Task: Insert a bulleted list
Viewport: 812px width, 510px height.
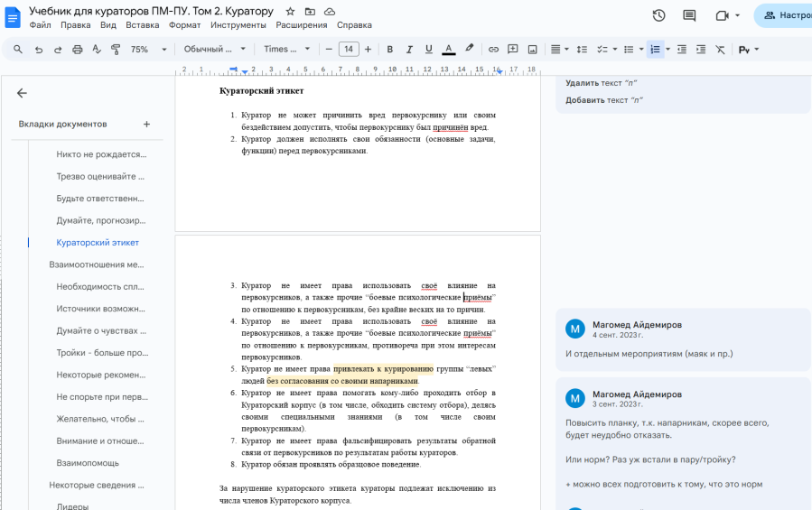Action: (629, 49)
